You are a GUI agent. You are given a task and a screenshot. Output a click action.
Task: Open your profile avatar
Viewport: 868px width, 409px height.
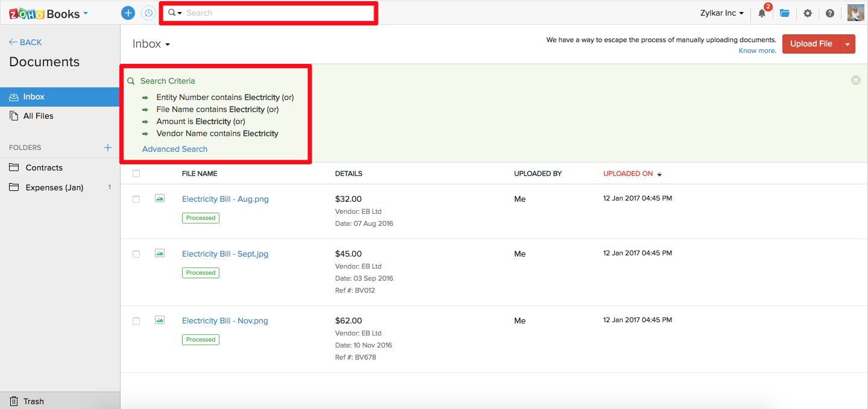click(855, 12)
